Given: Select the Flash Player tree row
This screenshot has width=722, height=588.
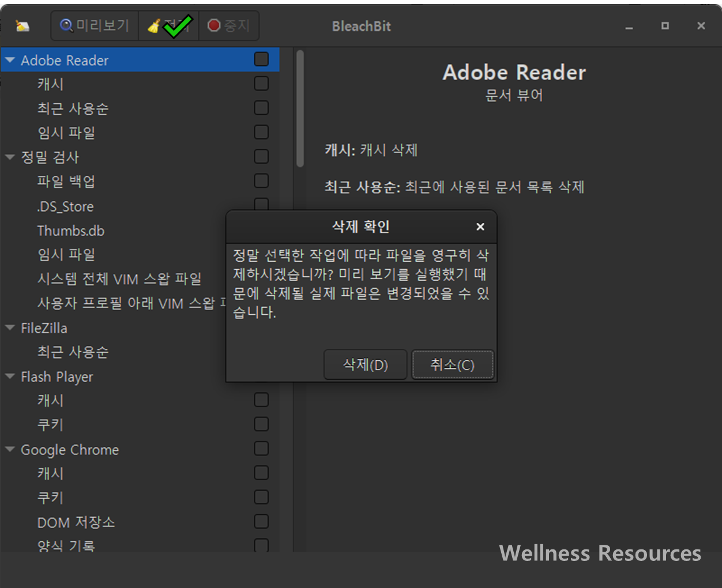Looking at the screenshot, I should tap(114, 376).
